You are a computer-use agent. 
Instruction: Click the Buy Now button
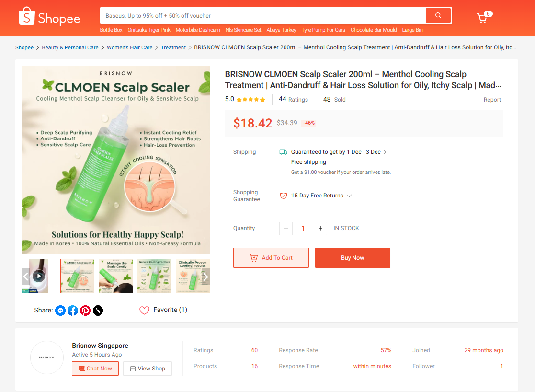pyautogui.click(x=353, y=258)
